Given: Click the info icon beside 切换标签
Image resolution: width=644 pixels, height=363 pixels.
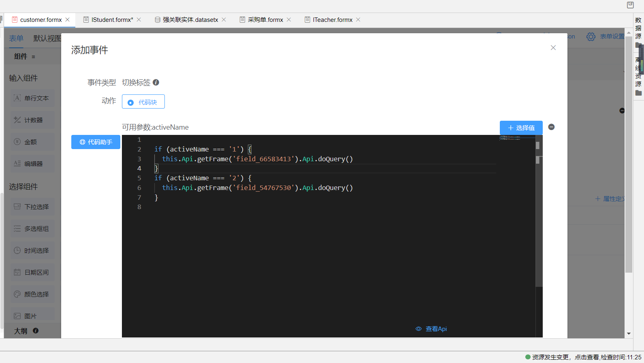Looking at the screenshot, I should coord(156,82).
